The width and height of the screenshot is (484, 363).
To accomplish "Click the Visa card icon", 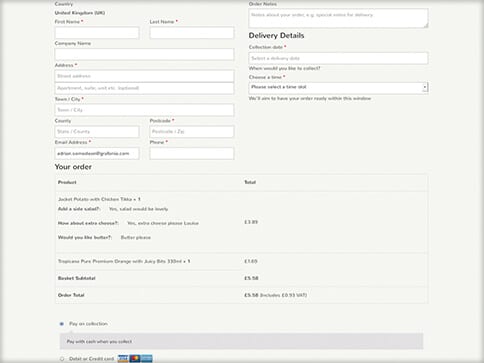I will pyautogui.click(x=123, y=359).
